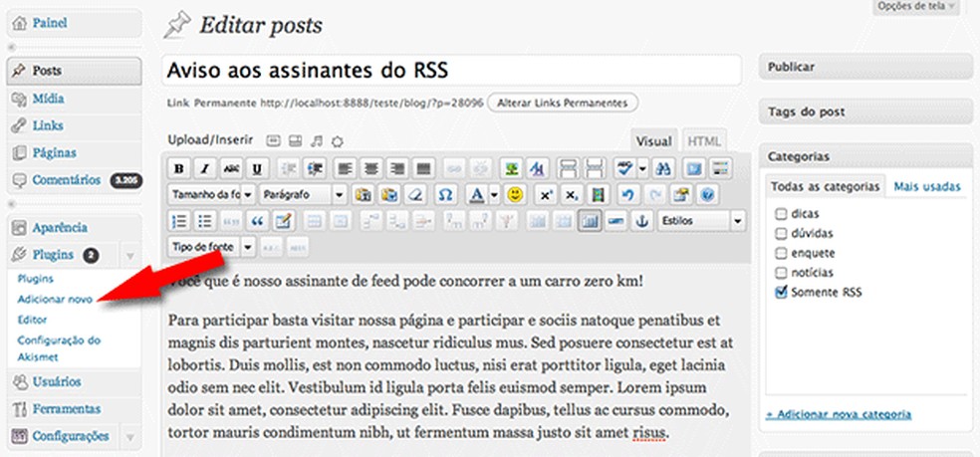The width and height of the screenshot is (980, 457).
Task: Open Configuração do Akismet link
Action: pyautogui.click(x=59, y=348)
